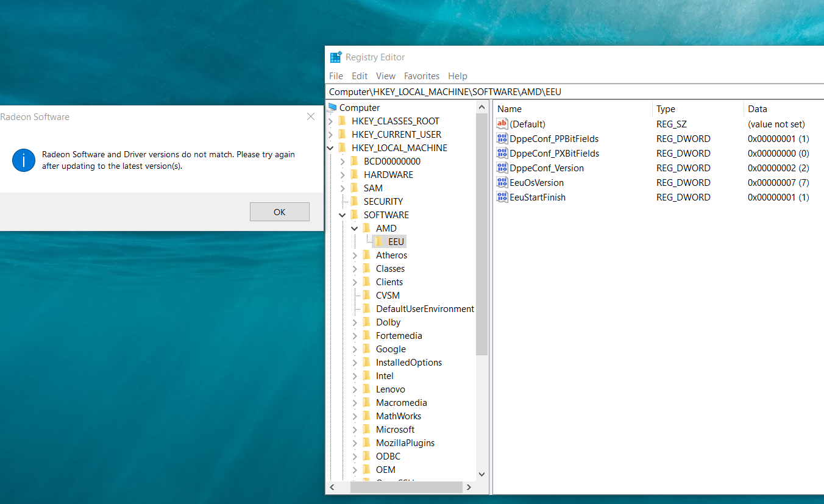Click the HKEY_CURRENT_USER folder icon

(x=342, y=134)
